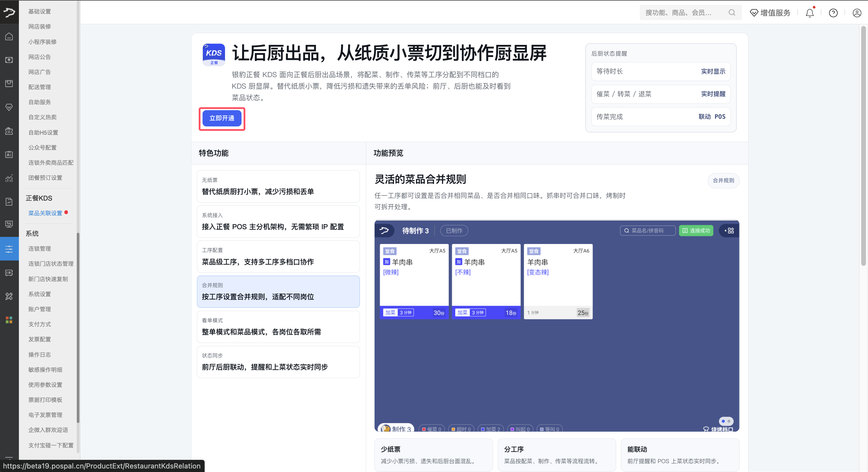The width and height of the screenshot is (868, 472).
Task: Open the ticket icon in the left rail
Action: (9, 273)
